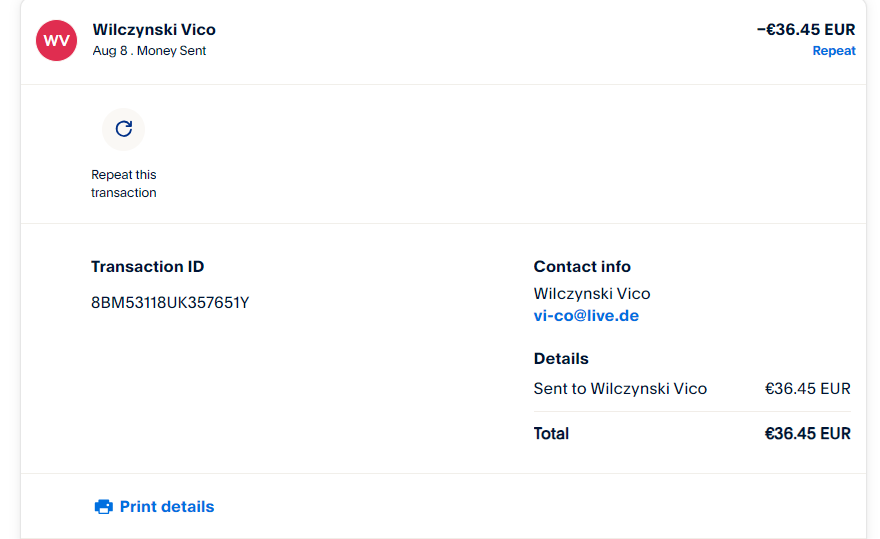Click the −€36.45 EUR header amount

(805, 30)
